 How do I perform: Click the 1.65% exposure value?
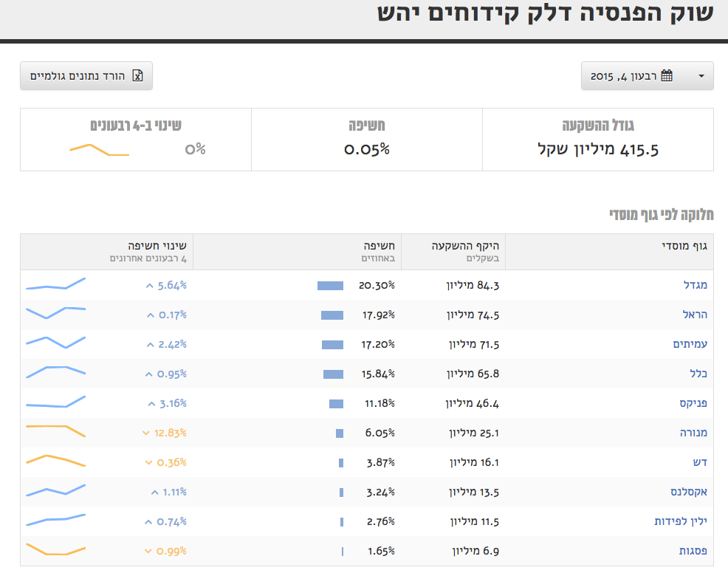(x=381, y=551)
